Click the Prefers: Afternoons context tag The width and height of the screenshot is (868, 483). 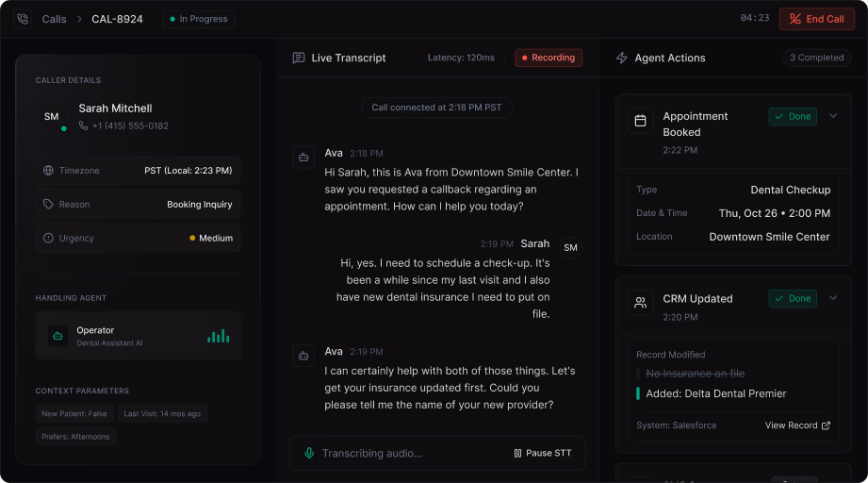click(x=75, y=437)
